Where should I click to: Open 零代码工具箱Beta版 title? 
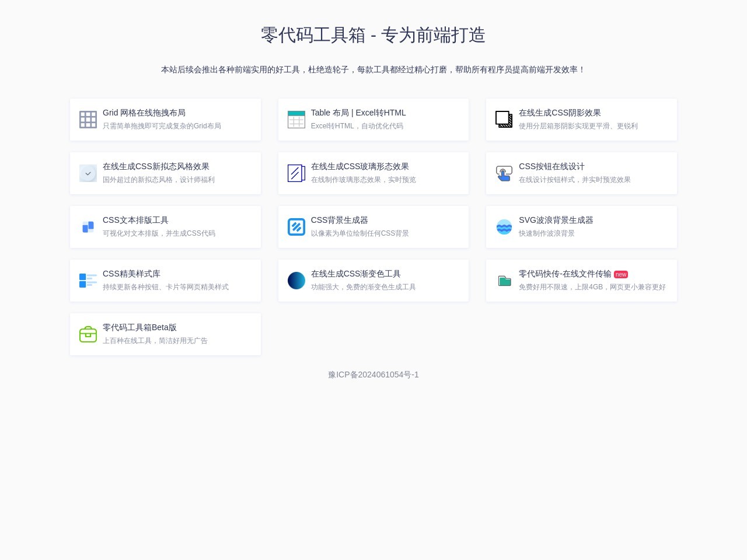(x=139, y=327)
